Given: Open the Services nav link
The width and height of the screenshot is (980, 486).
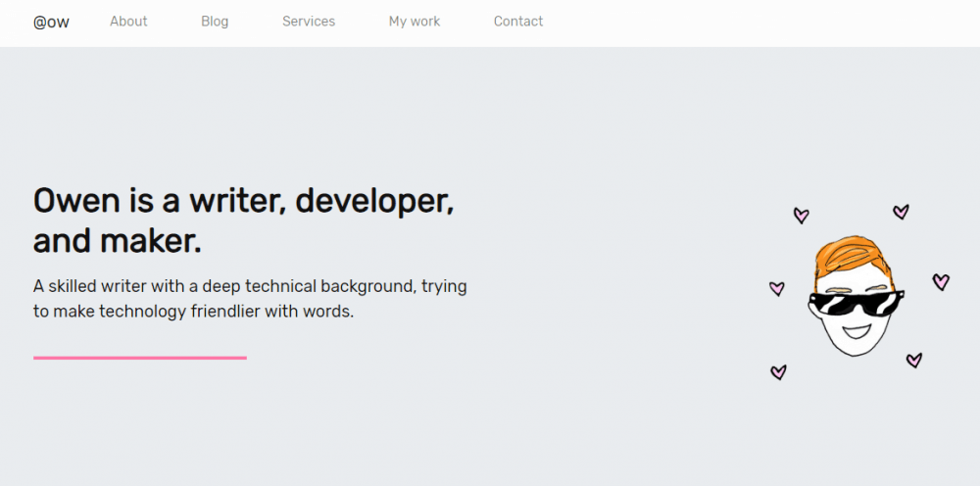Looking at the screenshot, I should (x=309, y=22).
